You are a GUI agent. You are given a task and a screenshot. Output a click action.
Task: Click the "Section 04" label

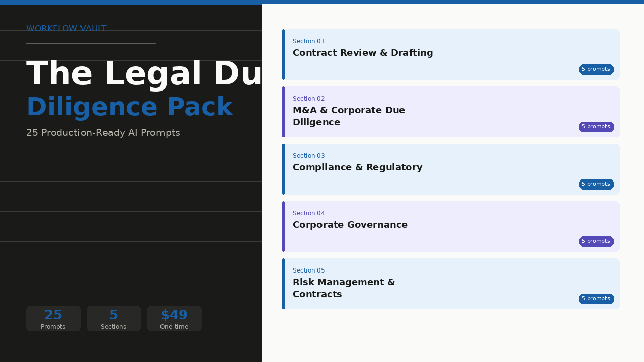(x=309, y=213)
